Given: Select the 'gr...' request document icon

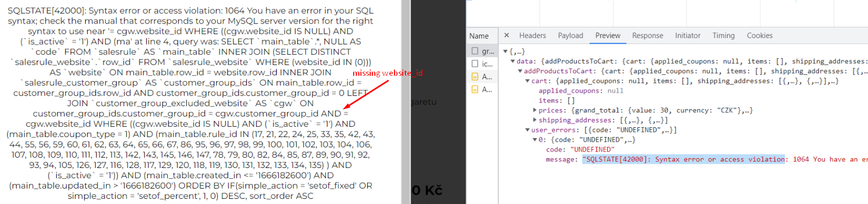Looking at the screenshot, I should (x=475, y=51).
